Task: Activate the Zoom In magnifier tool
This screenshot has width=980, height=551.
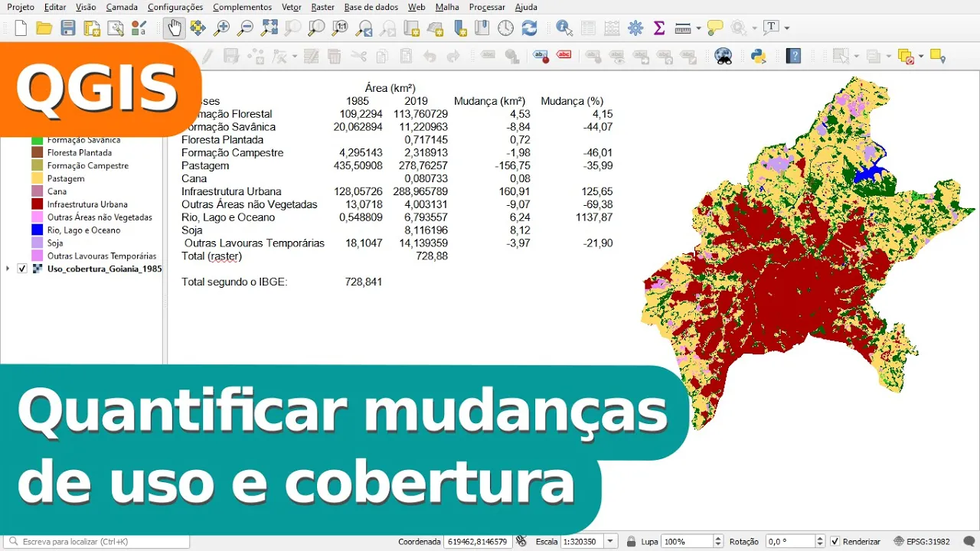Action: click(221, 29)
